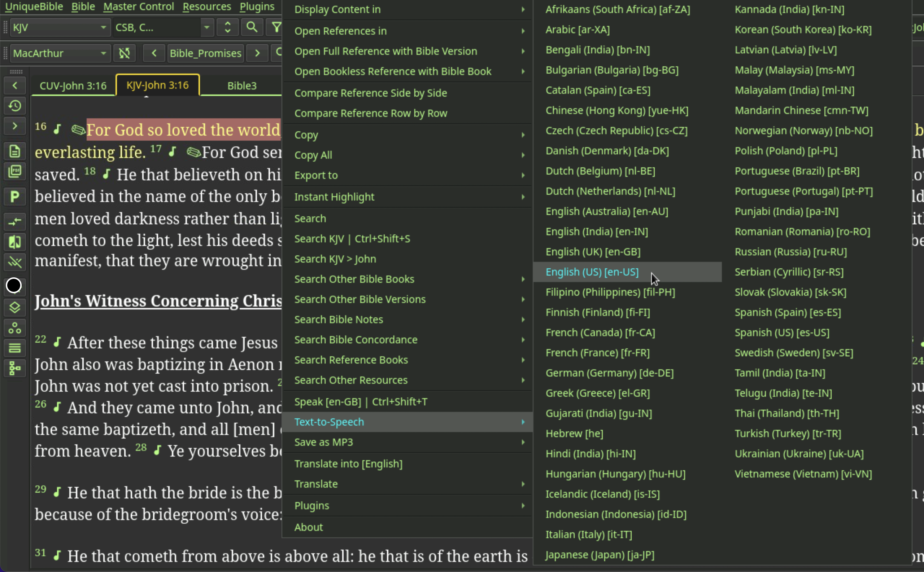Screen dimensions: 924x572
Task: Click the undo/history icon in left sidebar
Action: (14, 105)
